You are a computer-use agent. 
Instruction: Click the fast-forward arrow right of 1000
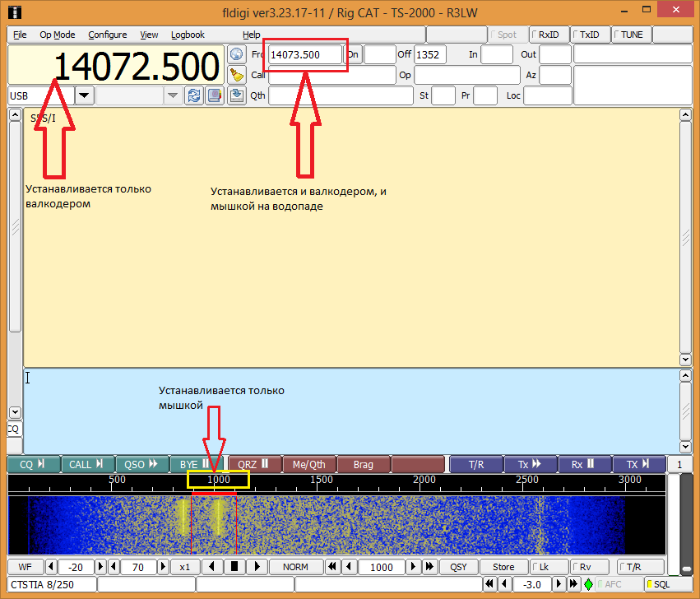point(429,567)
